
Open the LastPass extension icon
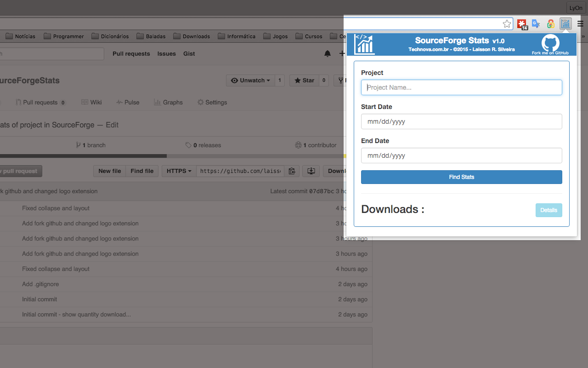[x=522, y=24]
